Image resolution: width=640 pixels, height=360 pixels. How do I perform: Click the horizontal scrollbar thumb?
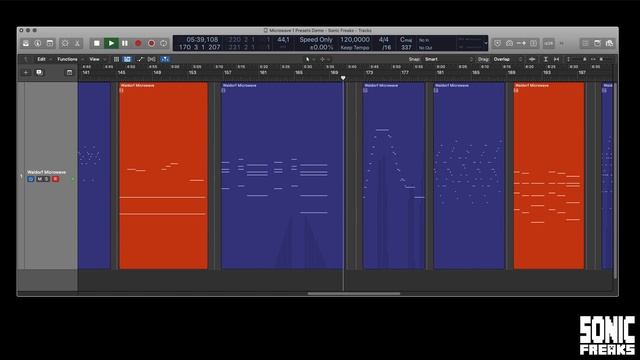[354, 293]
